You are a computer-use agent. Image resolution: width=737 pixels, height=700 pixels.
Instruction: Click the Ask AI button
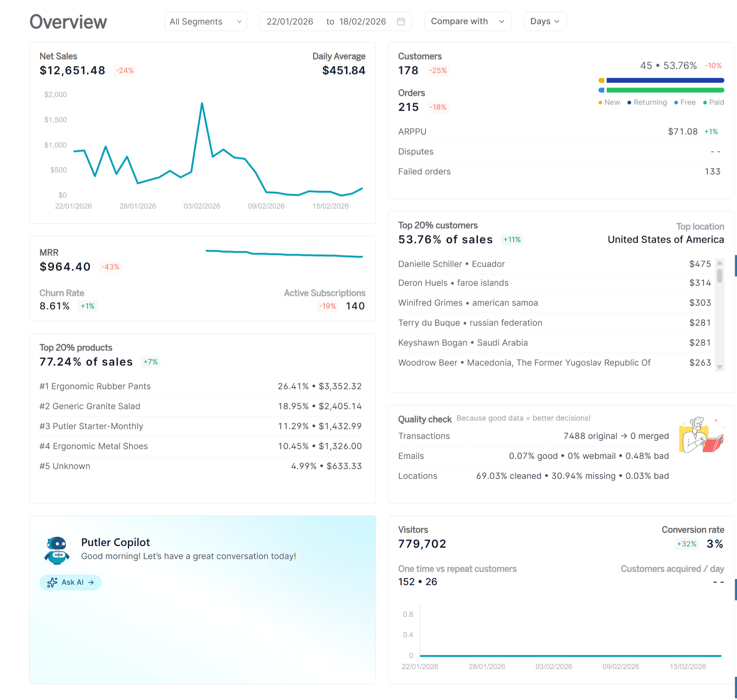point(70,582)
